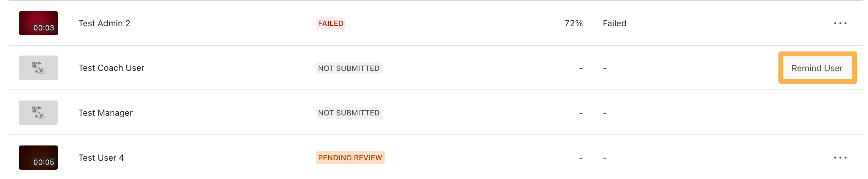Click the PENDING REVIEW status badge
Screen dimensions: 868x179
pos(350,158)
